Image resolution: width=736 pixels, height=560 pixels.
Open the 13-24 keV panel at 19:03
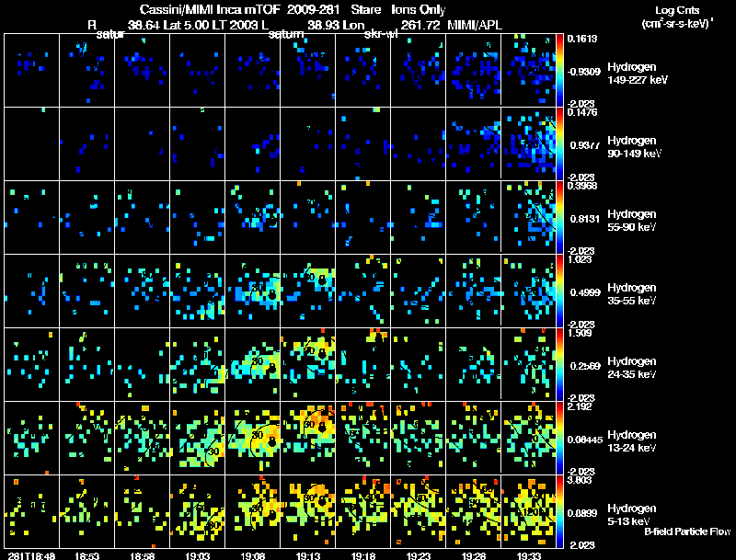point(198,439)
